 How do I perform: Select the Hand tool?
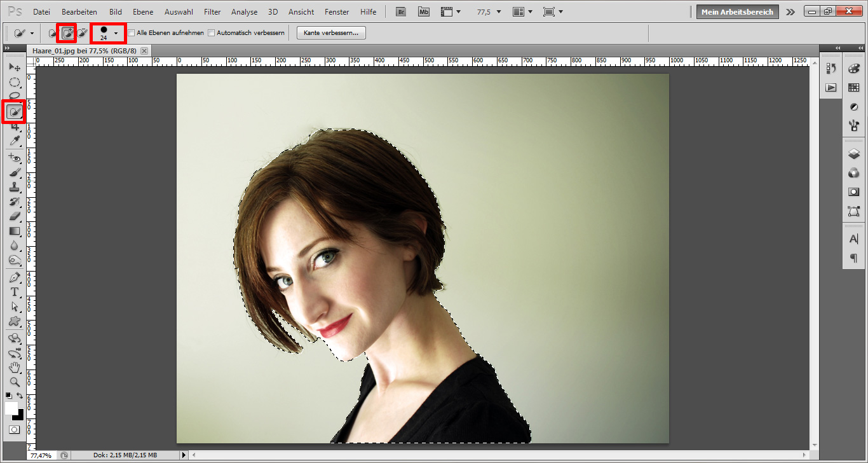pyautogui.click(x=14, y=368)
